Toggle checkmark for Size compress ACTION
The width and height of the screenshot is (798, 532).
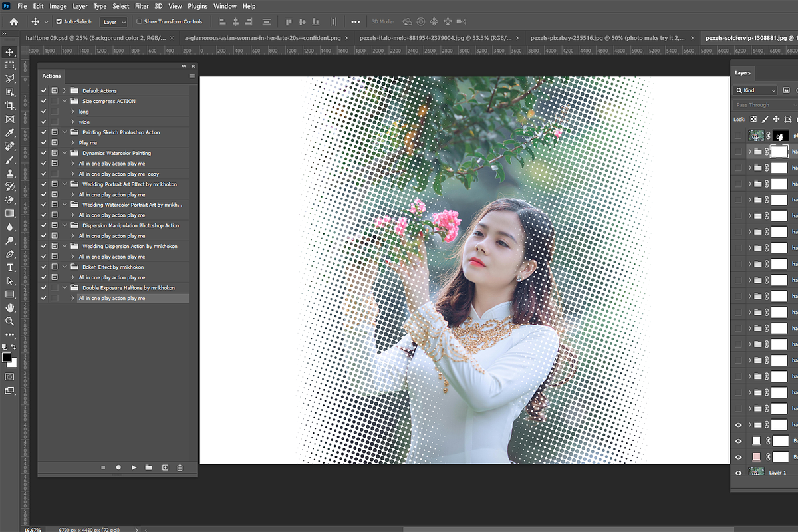coord(44,101)
